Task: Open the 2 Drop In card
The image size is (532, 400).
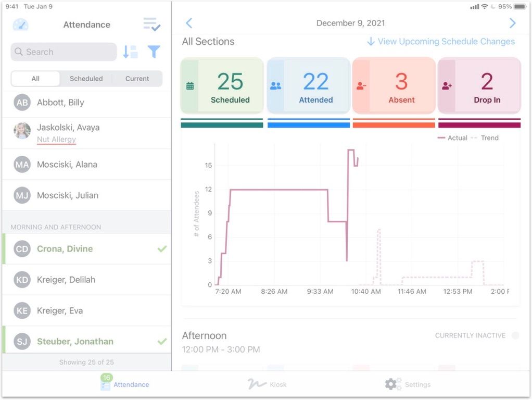Action: (x=479, y=85)
